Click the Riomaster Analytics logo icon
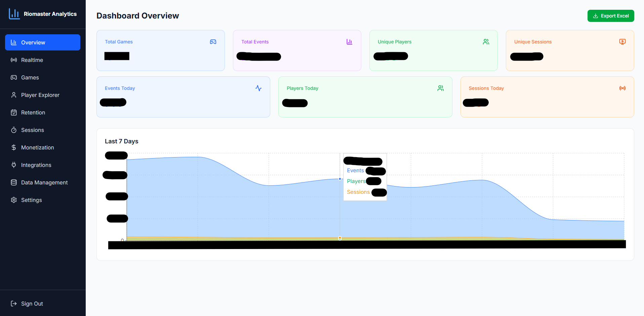The height and width of the screenshot is (316, 644). point(14,14)
